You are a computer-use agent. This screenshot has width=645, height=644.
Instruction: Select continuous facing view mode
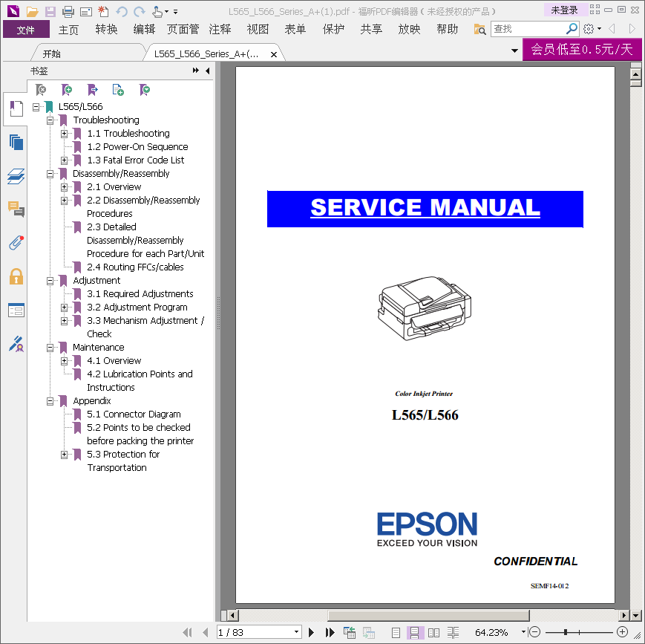pos(453,632)
